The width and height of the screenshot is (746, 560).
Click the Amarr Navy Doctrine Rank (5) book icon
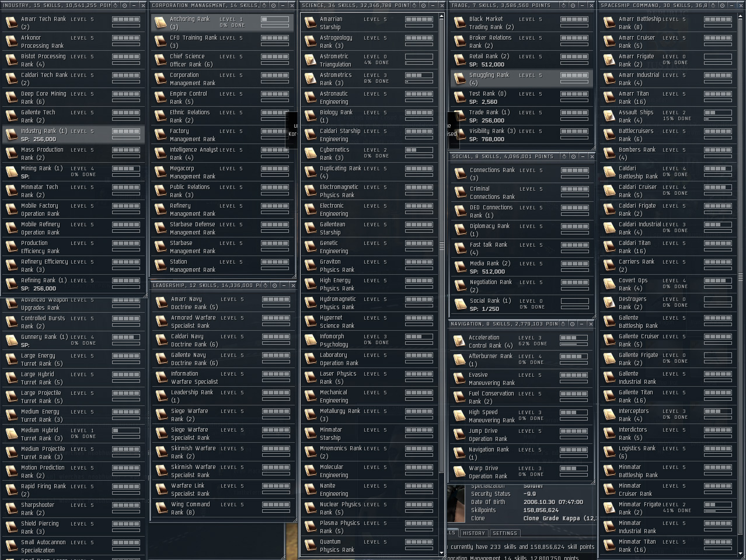pos(162,303)
